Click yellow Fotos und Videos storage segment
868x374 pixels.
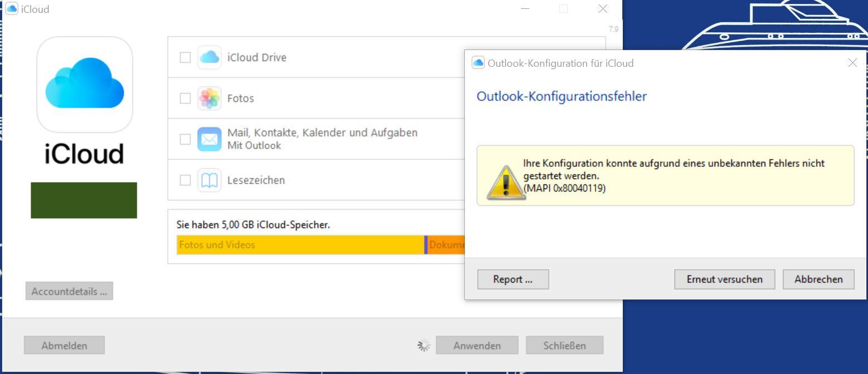tap(301, 245)
